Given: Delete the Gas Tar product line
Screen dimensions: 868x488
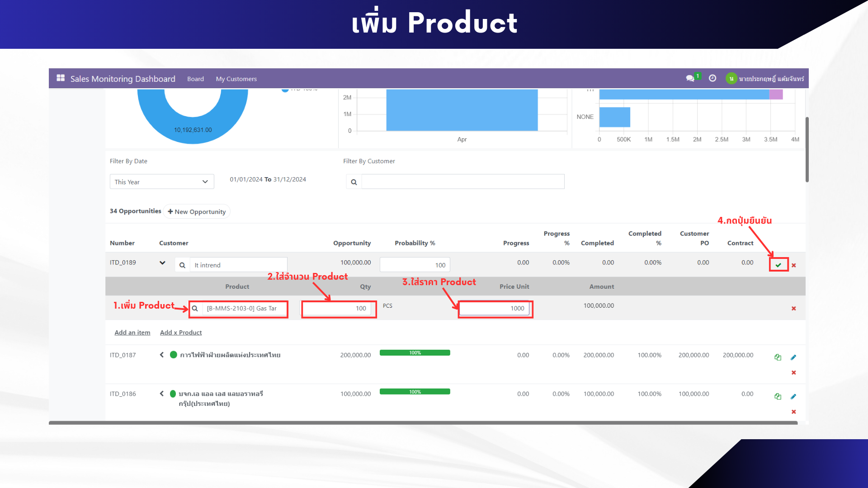Looking at the screenshot, I should point(793,309).
